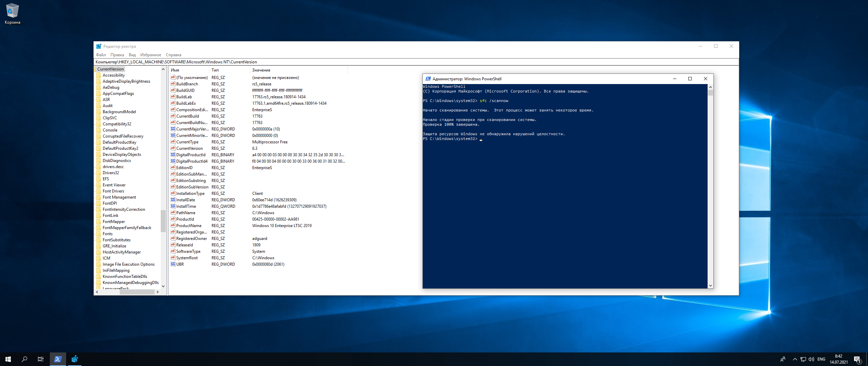Select the Fonts key folder icon
The height and width of the screenshot is (366, 868).
coord(99,234)
